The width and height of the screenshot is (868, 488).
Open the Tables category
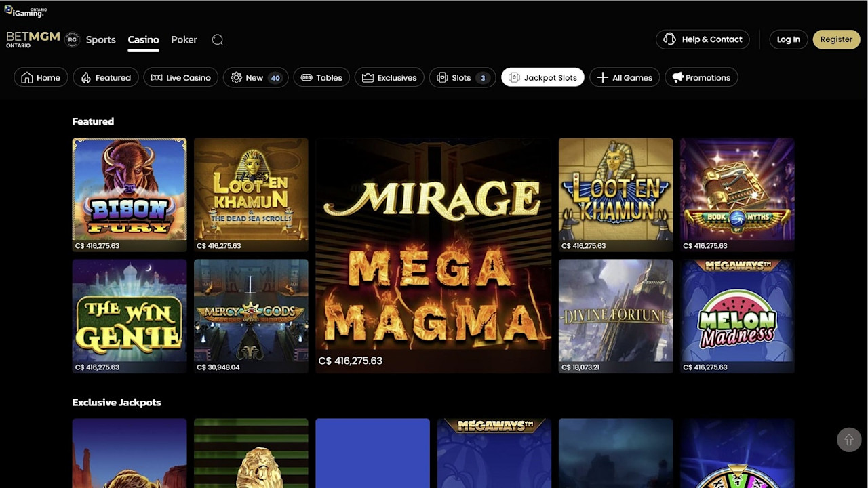(x=321, y=78)
